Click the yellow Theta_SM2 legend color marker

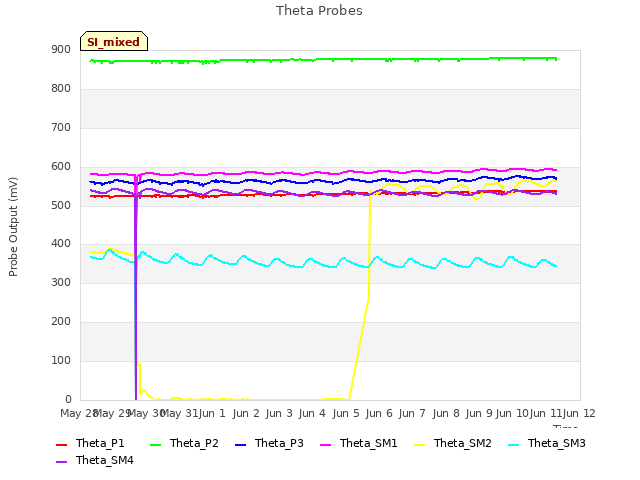point(420,444)
